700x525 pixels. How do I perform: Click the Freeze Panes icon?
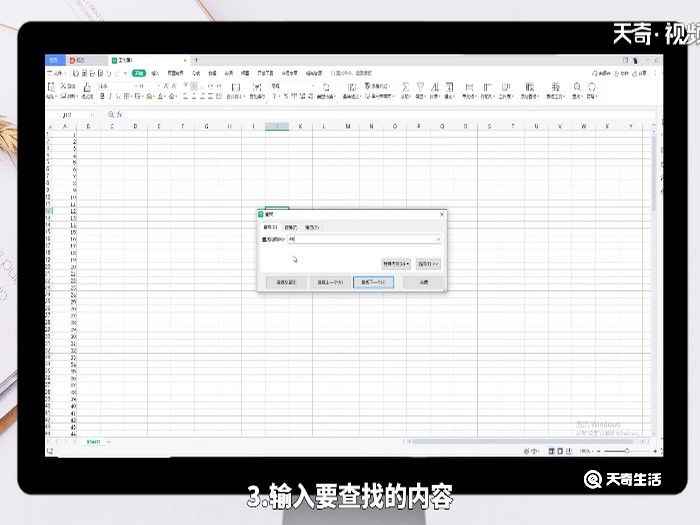[x=529, y=87]
